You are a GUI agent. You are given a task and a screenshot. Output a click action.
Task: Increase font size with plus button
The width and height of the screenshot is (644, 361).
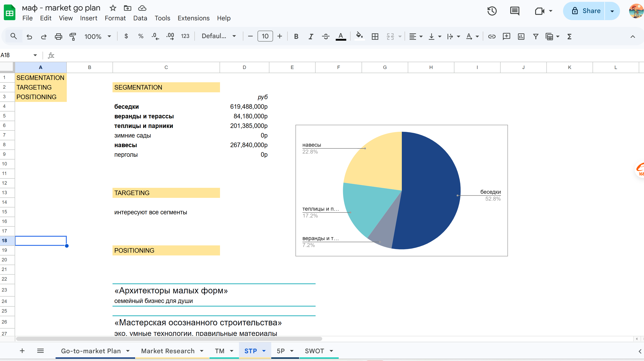click(280, 37)
